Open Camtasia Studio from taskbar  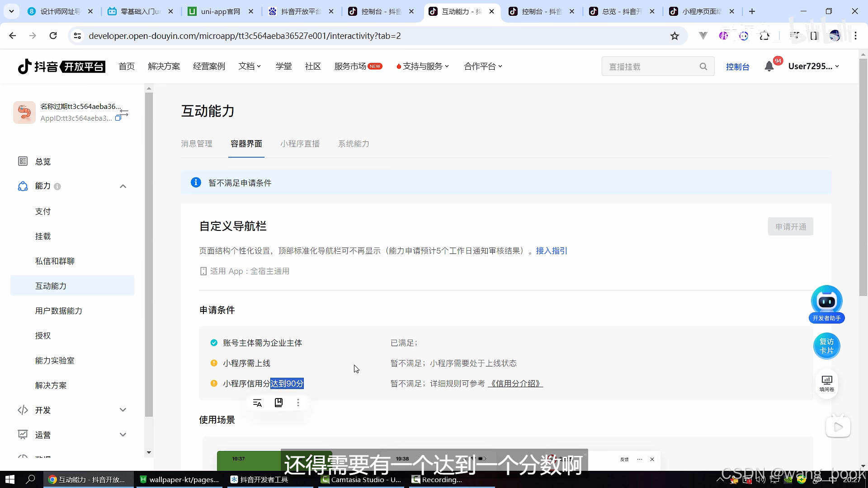362,479
